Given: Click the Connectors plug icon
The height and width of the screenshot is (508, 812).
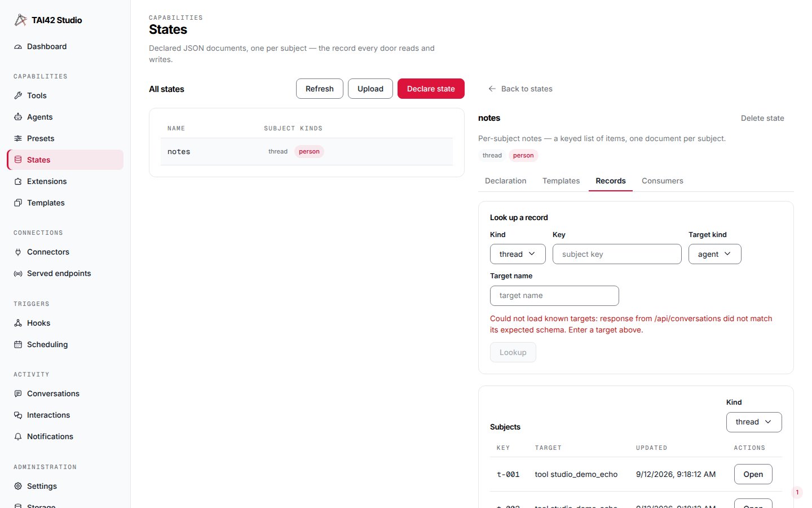Looking at the screenshot, I should (18, 252).
